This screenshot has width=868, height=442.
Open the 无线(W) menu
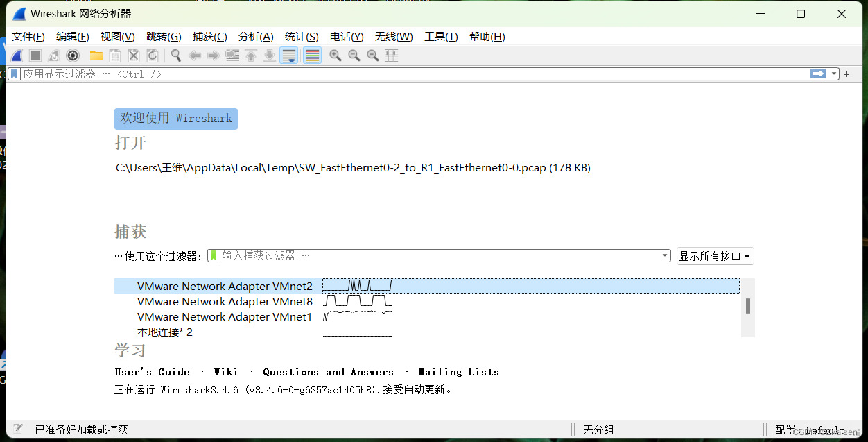pyautogui.click(x=394, y=37)
